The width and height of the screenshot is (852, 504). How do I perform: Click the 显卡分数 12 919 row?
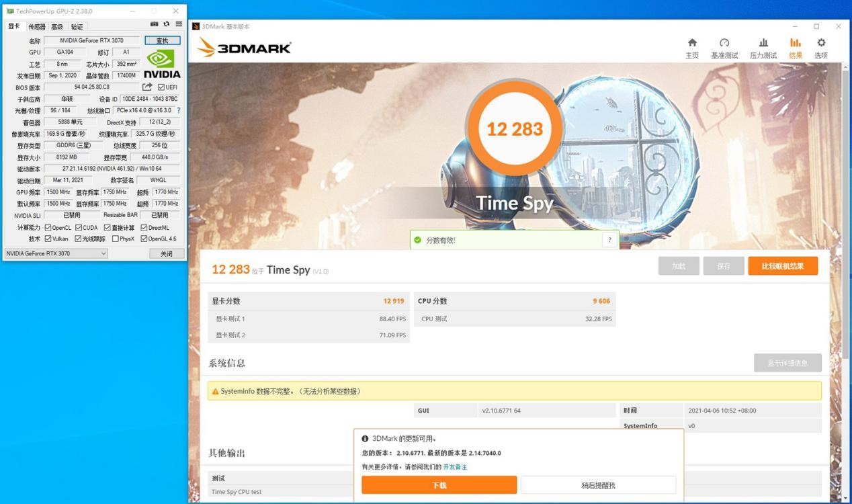[308, 301]
